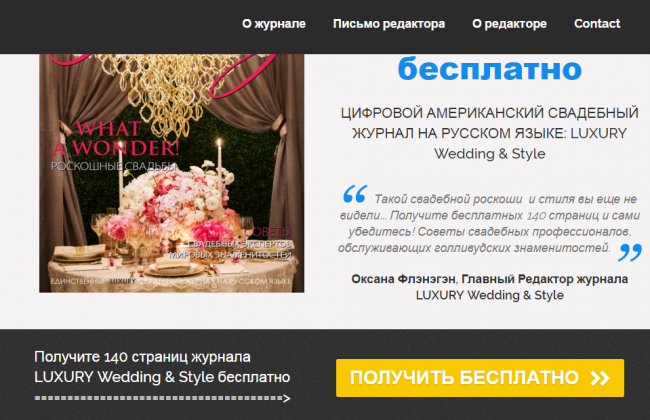The image size is (650, 420).
Task: Click the blue closing quotation mark icon
Action: click(x=630, y=252)
